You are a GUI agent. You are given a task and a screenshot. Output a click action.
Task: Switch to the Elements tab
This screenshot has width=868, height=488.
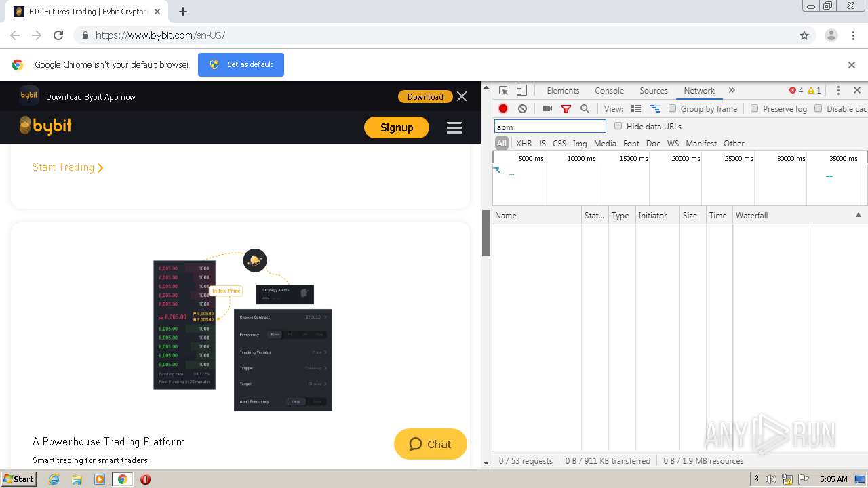[x=563, y=90]
